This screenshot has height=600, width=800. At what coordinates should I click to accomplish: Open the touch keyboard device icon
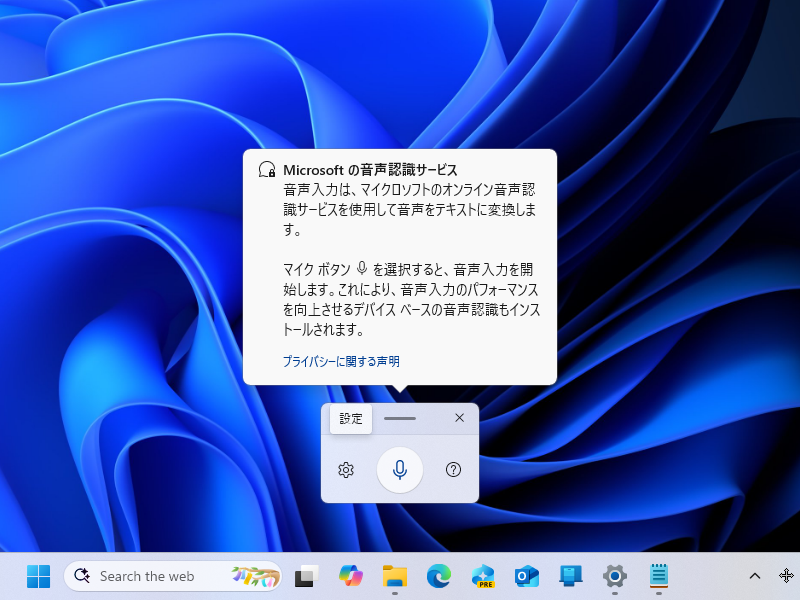pyautogui.click(x=570, y=577)
